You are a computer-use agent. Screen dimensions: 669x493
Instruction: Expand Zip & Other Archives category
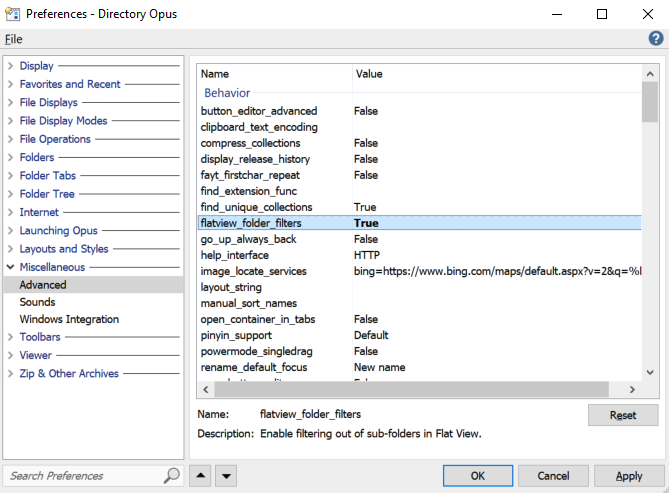click(x=10, y=373)
